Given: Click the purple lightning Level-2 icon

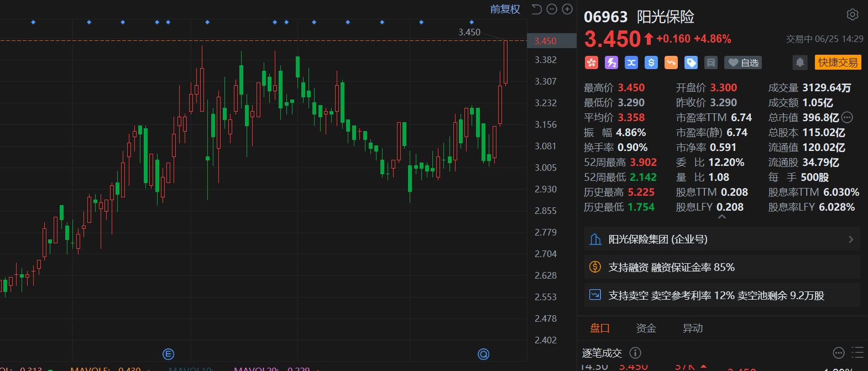Looking at the screenshot, I should [611, 62].
